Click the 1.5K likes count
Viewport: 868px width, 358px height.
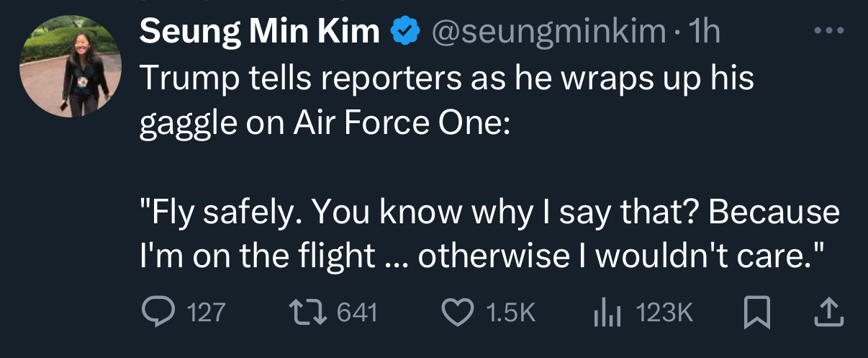click(x=512, y=312)
